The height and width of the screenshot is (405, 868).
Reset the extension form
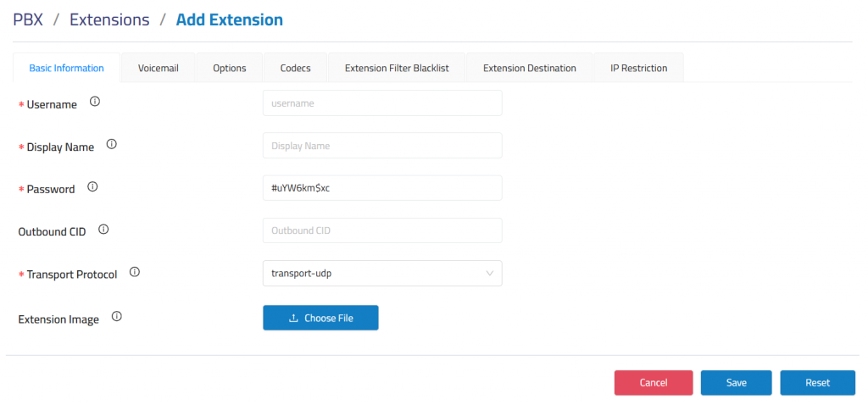click(x=817, y=383)
